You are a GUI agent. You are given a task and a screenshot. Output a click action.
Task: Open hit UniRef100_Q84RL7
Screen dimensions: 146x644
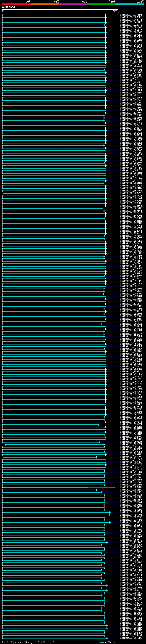[131, 633]
